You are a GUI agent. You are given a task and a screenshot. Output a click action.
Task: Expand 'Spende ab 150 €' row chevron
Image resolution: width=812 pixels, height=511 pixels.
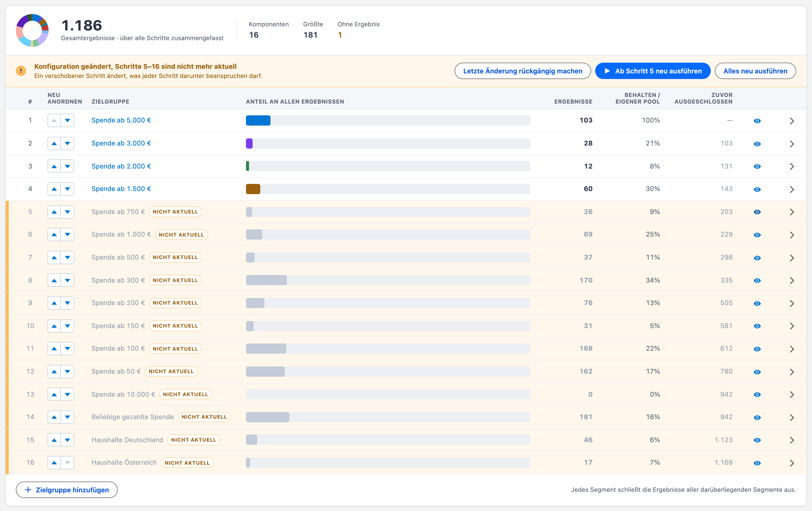click(792, 326)
